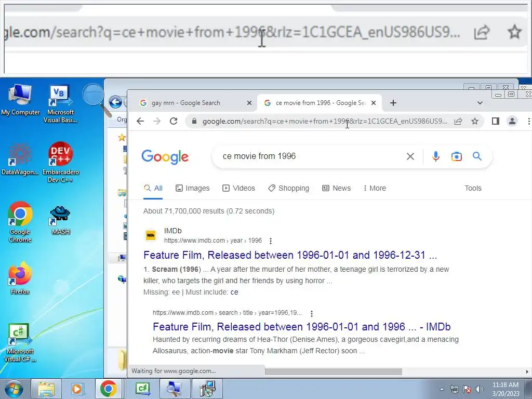Close the 'ce movie from 1996' tab
The image size is (532, 399).
(374, 103)
